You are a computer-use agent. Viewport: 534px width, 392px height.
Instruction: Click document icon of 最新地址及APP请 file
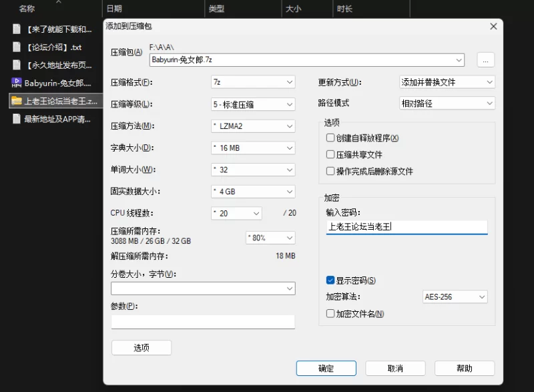pos(16,118)
